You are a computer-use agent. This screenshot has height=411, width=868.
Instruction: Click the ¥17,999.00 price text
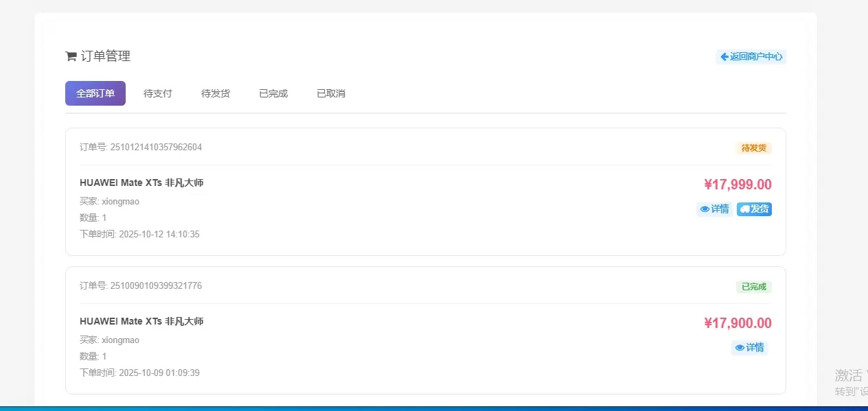[x=738, y=185]
